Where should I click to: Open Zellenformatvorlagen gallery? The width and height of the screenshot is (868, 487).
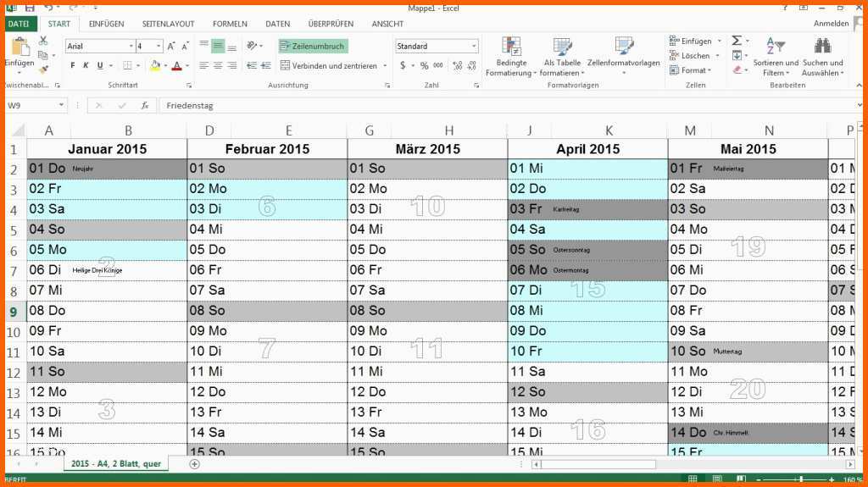coord(623,57)
